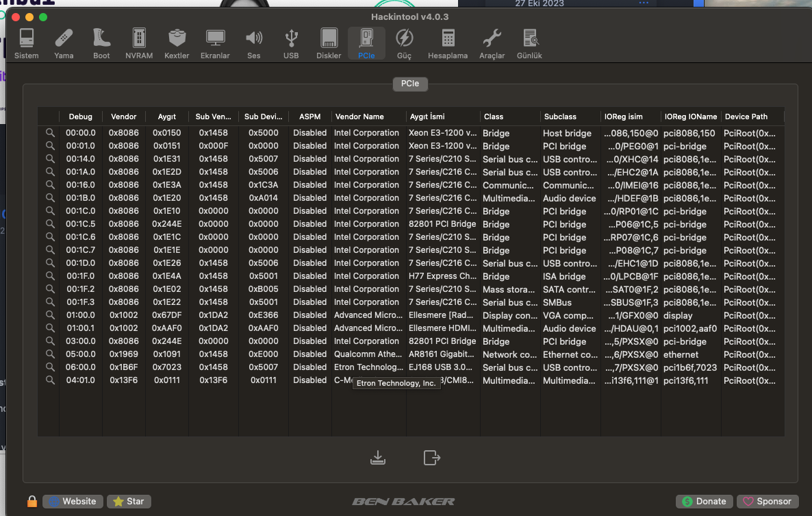Open the Sistem toolbar section
This screenshot has width=812, height=516.
click(27, 43)
